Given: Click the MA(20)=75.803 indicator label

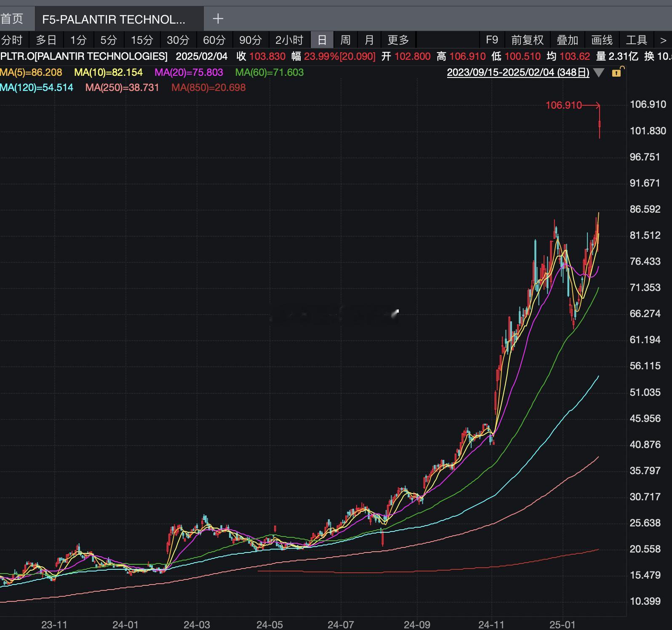Looking at the screenshot, I should pos(189,72).
